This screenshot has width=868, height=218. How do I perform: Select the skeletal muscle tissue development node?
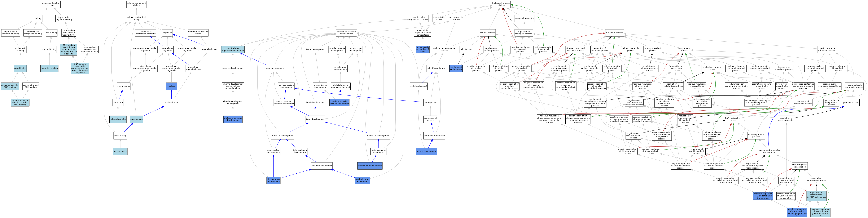pyautogui.click(x=339, y=103)
